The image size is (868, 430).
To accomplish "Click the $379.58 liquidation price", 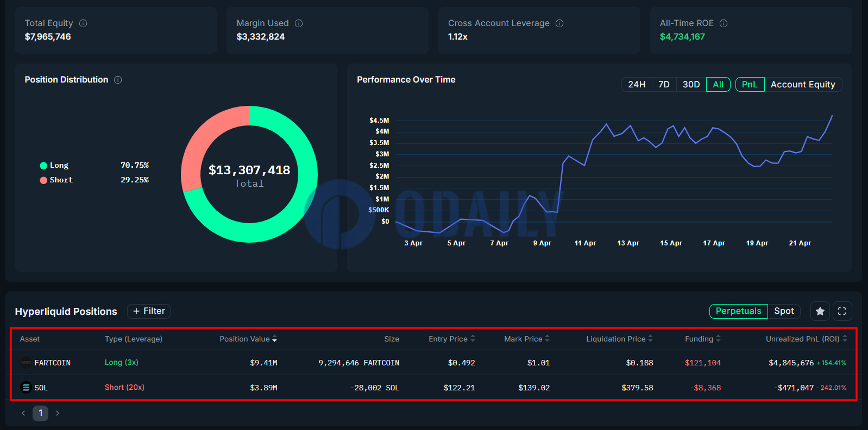I will pyautogui.click(x=638, y=388).
